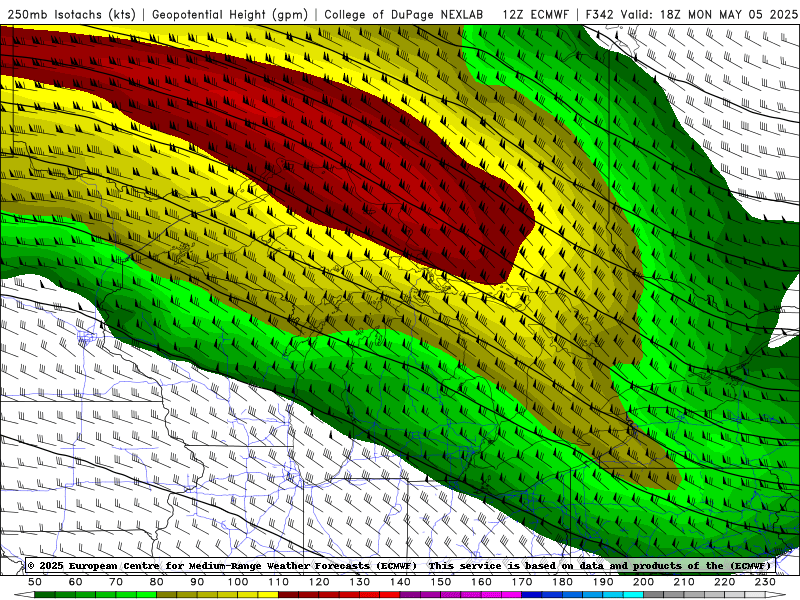Click the 140 knot legend label
Viewport: 800px width, 600px height.
click(400, 582)
